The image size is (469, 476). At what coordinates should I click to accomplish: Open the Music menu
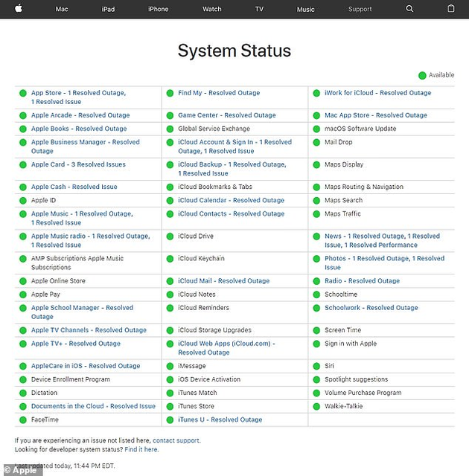click(305, 10)
